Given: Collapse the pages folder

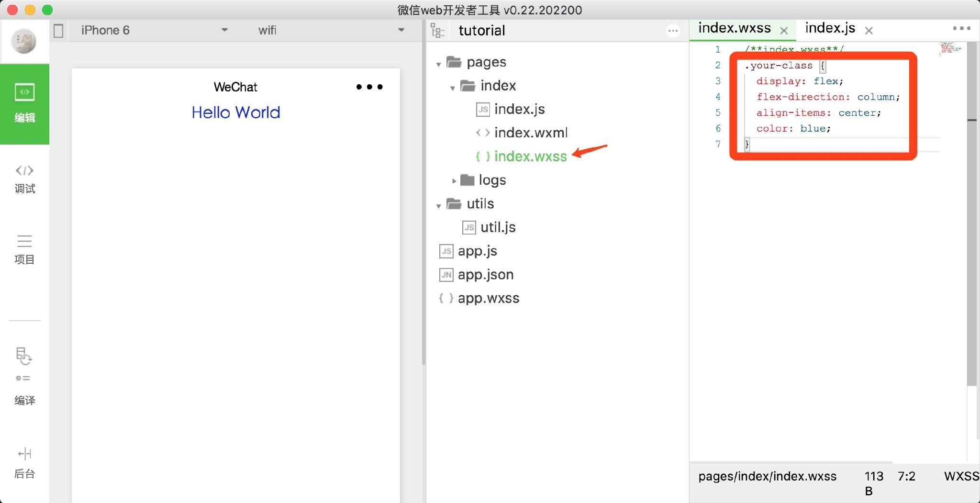Looking at the screenshot, I should pos(438,64).
